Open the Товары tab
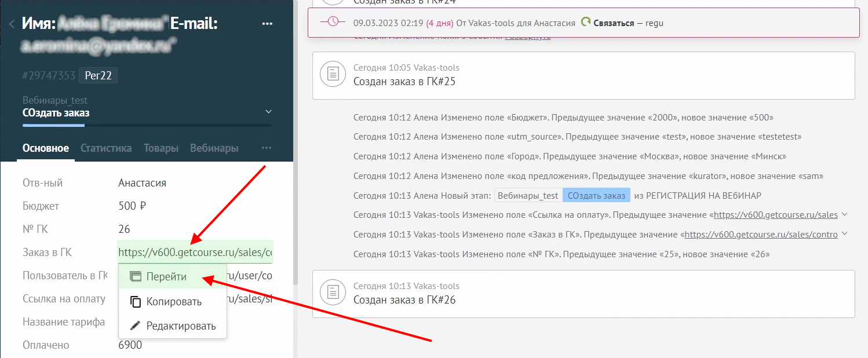Screen dimensions: 868x358 pos(161,148)
